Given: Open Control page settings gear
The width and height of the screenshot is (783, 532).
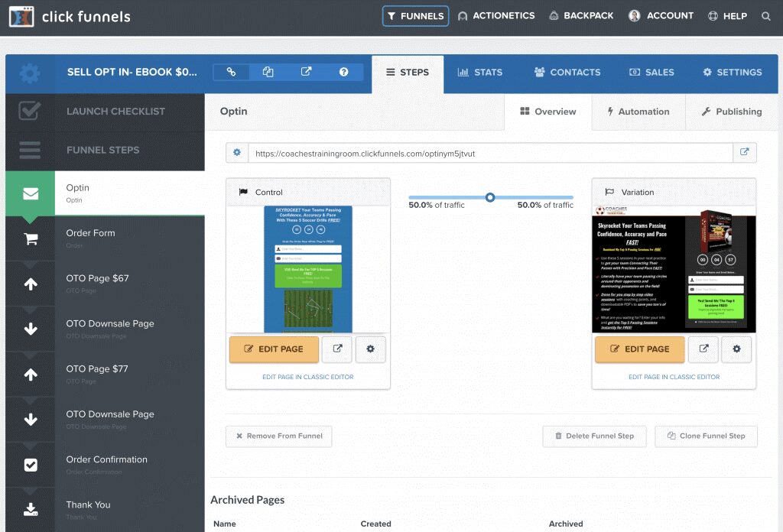Looking at the screenshot, I should 370,349.
